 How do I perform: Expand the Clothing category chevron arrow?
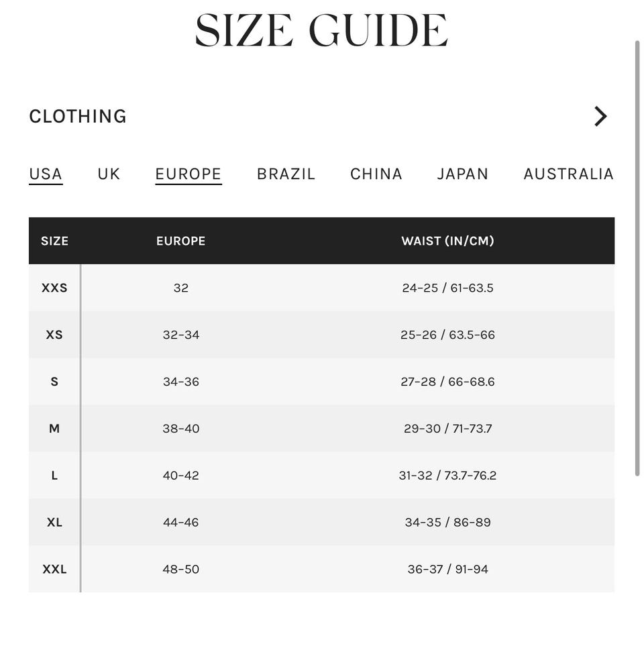point(600,116)
